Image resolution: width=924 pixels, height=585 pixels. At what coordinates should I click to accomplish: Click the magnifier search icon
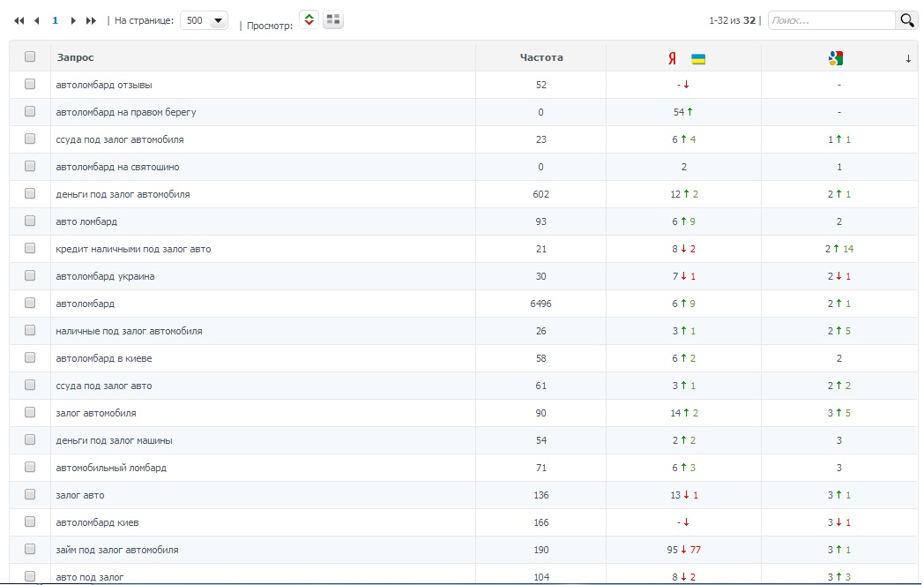(906, 20)
